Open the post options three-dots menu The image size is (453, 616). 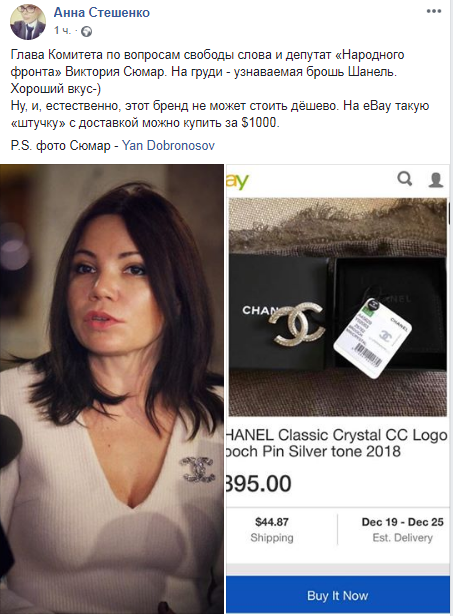pyautogui.click(x=434, y=11)
